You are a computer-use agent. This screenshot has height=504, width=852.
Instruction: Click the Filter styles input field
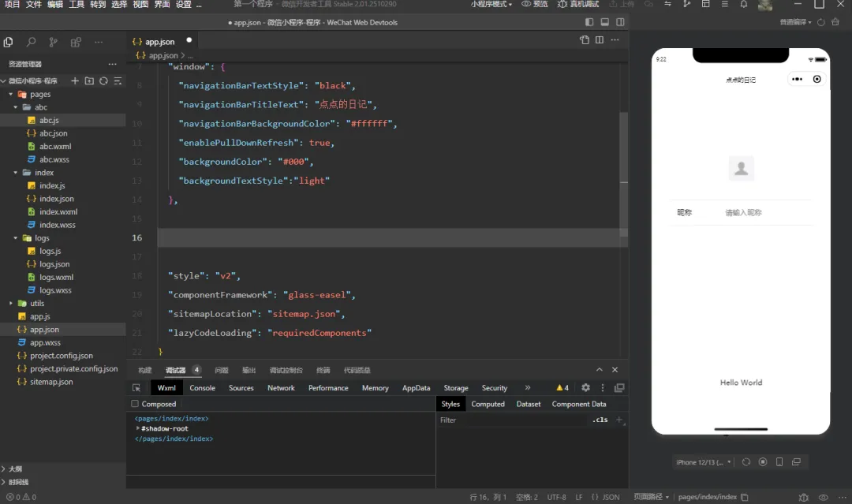514,420
